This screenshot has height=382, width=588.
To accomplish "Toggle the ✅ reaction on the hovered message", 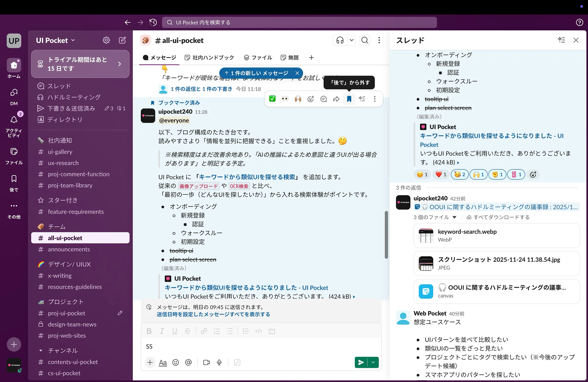I will click(272, 98).
